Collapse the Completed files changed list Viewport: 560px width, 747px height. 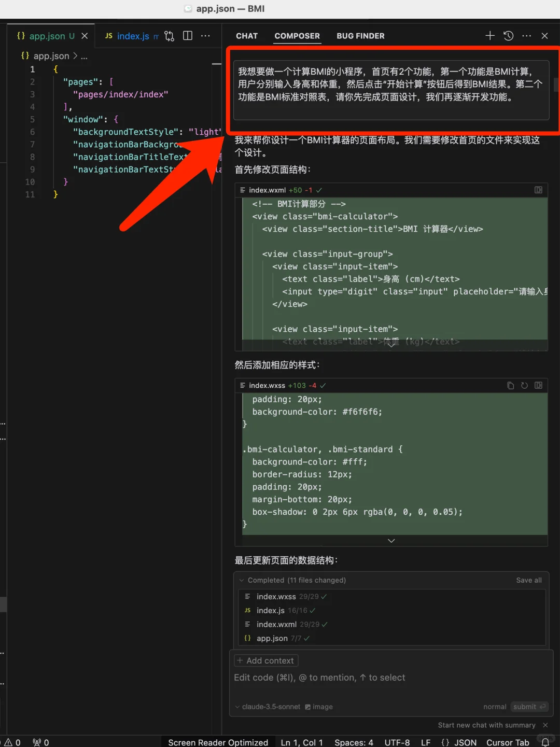point(242,580)
